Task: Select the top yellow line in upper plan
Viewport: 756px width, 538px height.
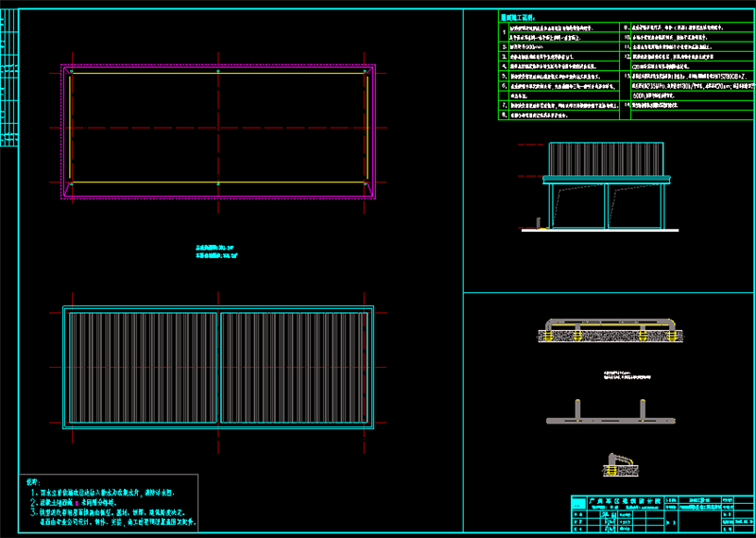Action: (218, 73)
